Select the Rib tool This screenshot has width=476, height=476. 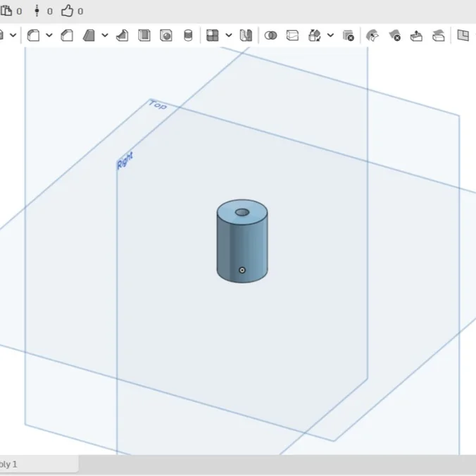click(123, 35)
